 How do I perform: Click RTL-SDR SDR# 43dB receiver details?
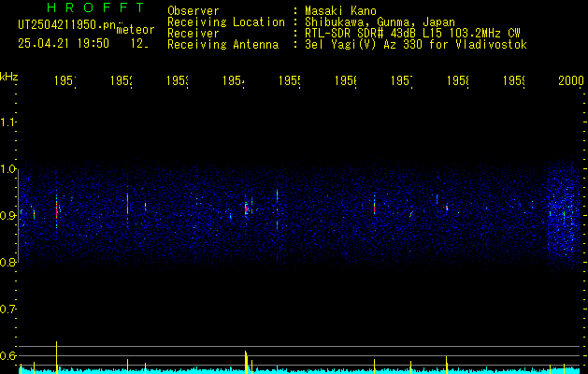(x=412, y=34)
